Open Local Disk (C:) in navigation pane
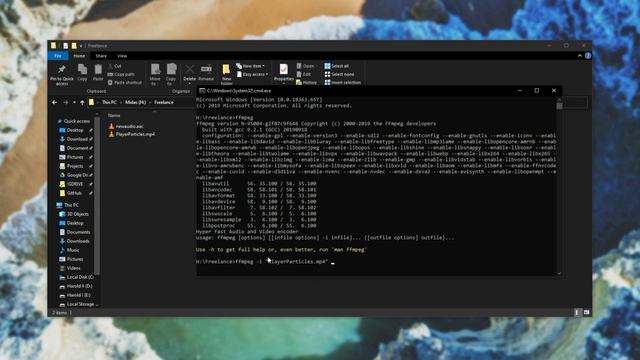 80,277
